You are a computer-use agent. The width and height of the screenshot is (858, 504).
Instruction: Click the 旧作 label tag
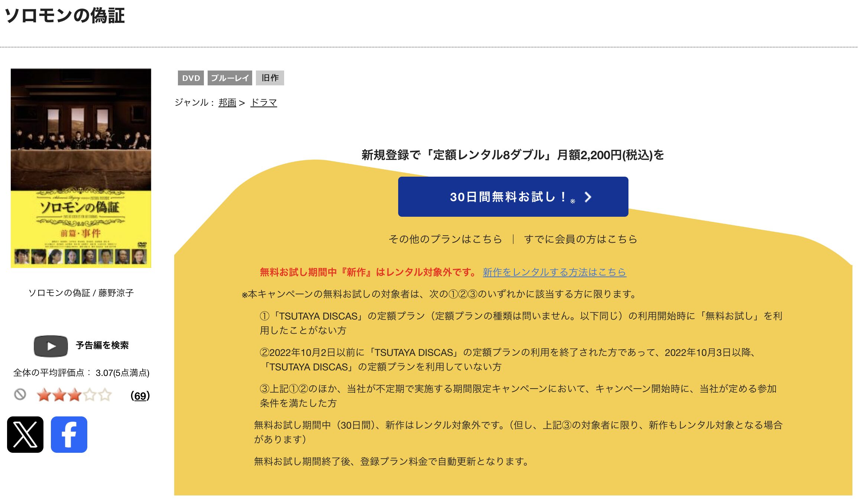tap(270, 78)
